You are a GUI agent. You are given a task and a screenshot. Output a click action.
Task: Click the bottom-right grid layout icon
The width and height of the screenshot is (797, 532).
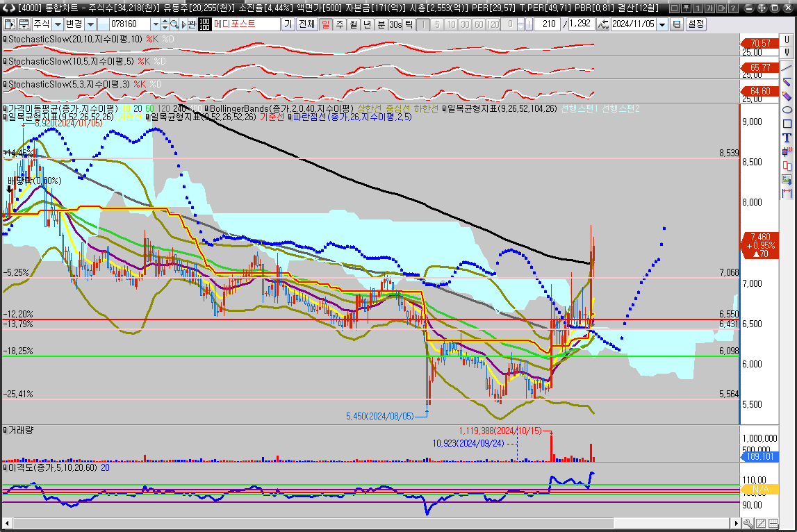(773, 523)
